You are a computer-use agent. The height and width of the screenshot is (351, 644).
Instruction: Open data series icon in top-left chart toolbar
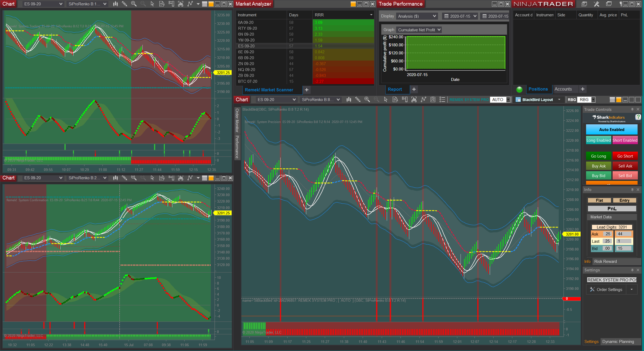pos(162,4)
